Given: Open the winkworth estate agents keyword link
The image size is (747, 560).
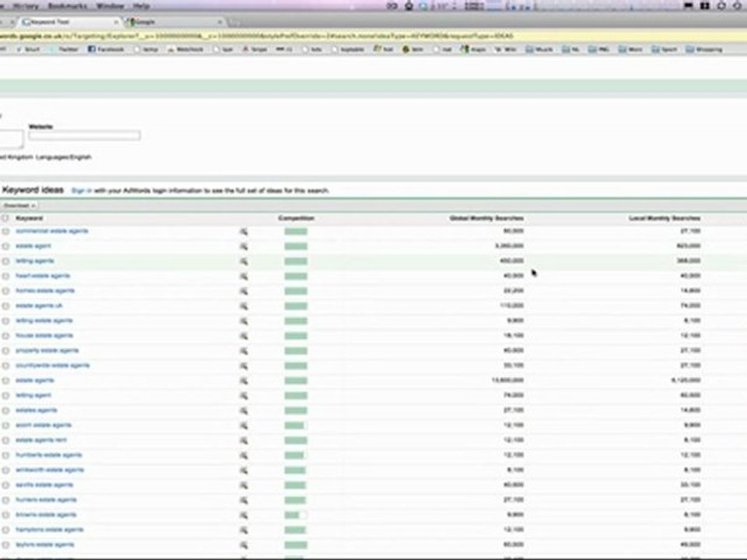Looking at the screenshot, I should click(x=50, y=470).
